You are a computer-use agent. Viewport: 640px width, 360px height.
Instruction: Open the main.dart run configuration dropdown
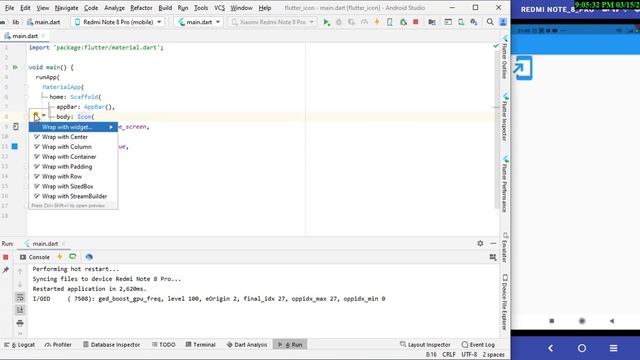tap(199, 22)
